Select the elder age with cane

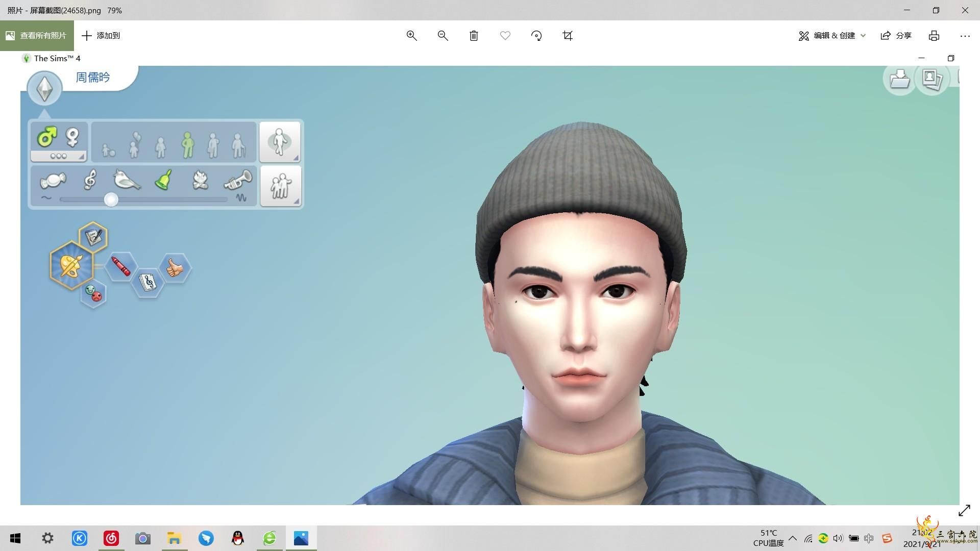(238, 145)
